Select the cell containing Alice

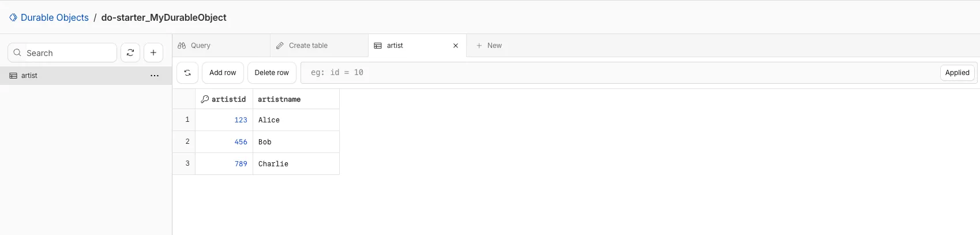click(295, 120)
